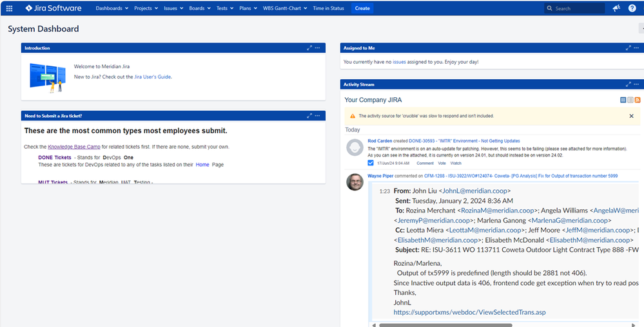Click the crucible warning triangle icon
The image size is (644, 327).
(353, 116)
